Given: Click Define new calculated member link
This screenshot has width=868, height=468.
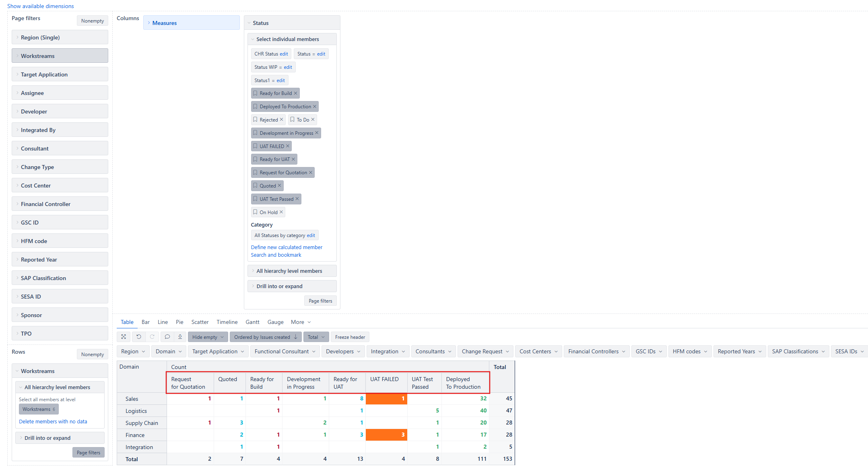Looking at the screenshot, I should pyautogui.click(x=287, y=247).
